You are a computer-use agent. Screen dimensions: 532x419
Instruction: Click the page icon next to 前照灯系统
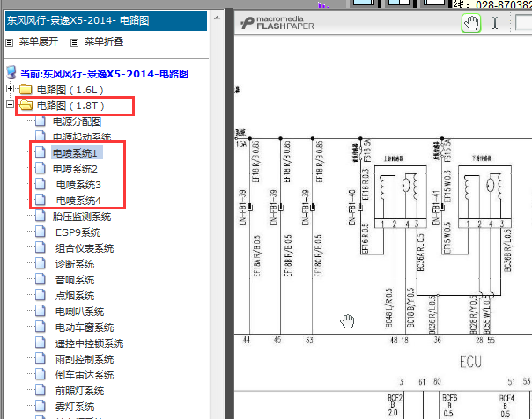pyautogui.click(x=41, y=391)
